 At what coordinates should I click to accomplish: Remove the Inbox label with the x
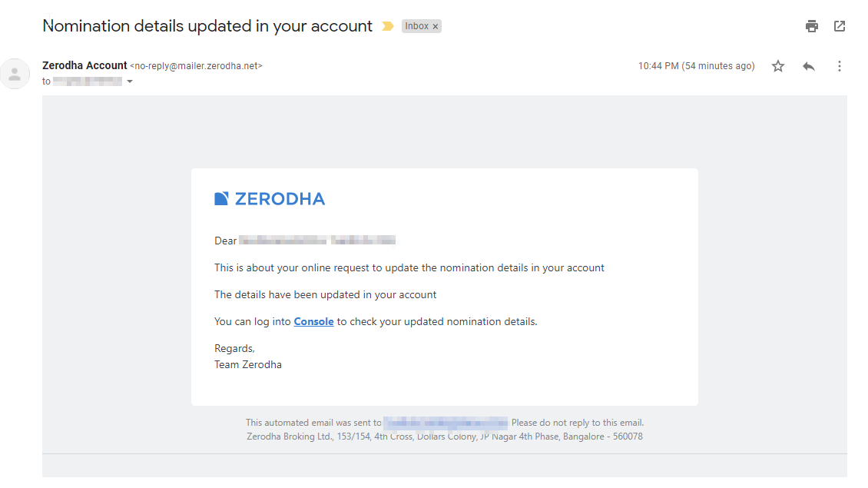(436, 26)
